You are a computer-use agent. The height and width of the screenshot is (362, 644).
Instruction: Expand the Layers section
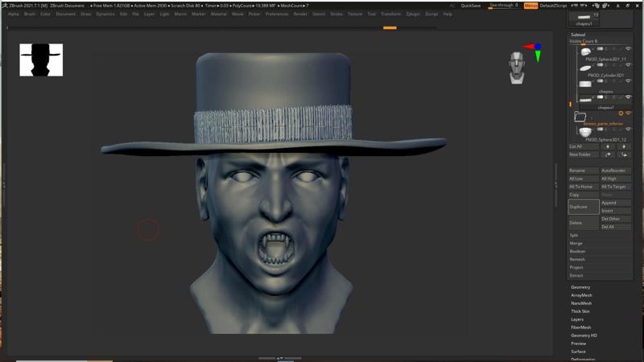[x=577, y=319]
